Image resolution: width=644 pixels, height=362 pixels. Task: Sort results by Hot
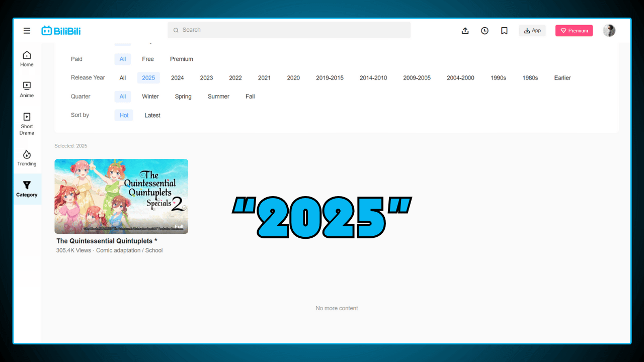coord(124,115)
